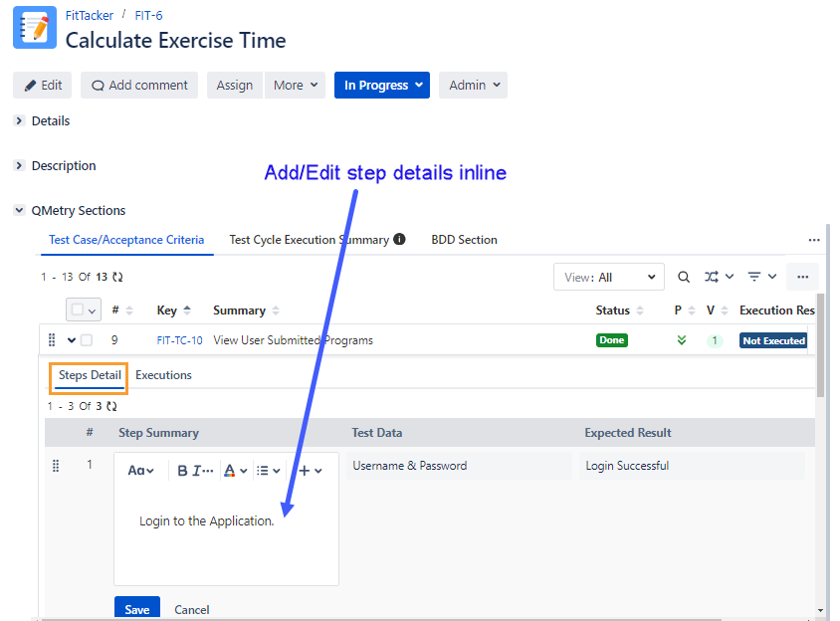Viewport: 840px width, 621px height.
Task: Toggle the select-all checkbox in header
Action: pyautogui.click(x=78, y=310)
